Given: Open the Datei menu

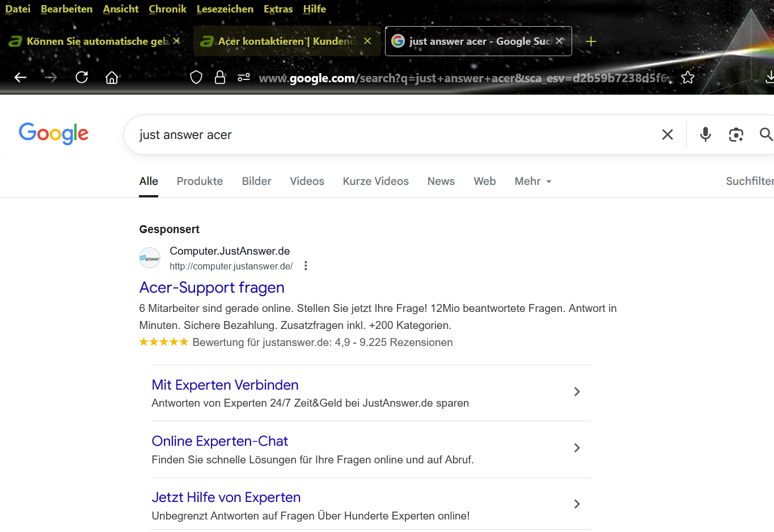Looking at the screenshot, I should [x=18, y=9].
